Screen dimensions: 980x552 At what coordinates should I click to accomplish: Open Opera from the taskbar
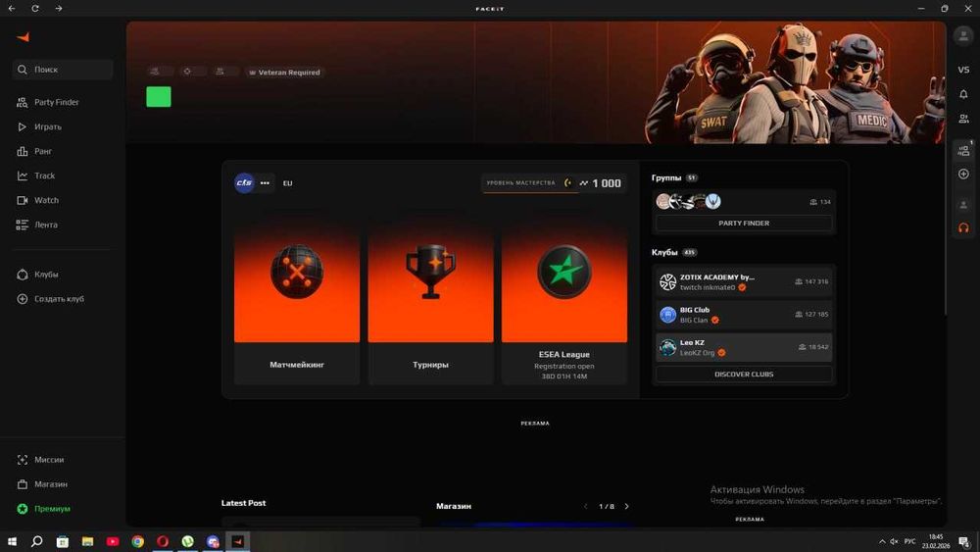point(163,541)
